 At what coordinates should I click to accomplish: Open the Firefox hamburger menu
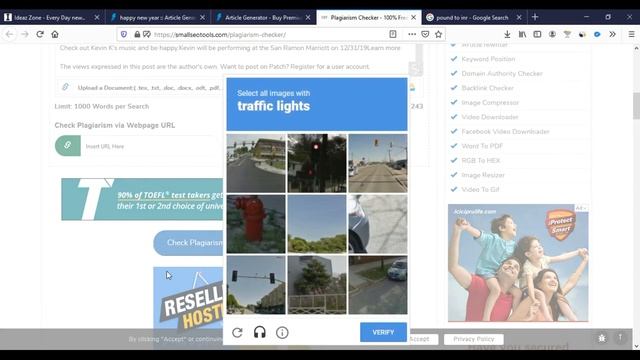tap(631, 35)
